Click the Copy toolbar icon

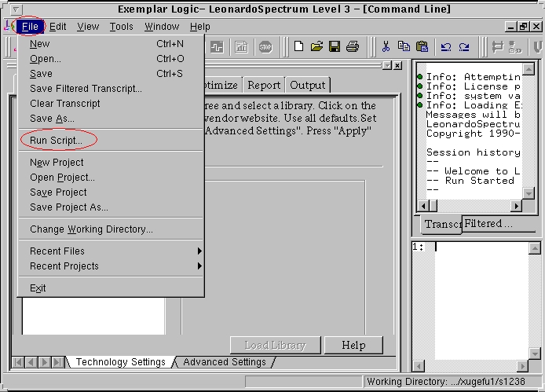click(404, 47)
